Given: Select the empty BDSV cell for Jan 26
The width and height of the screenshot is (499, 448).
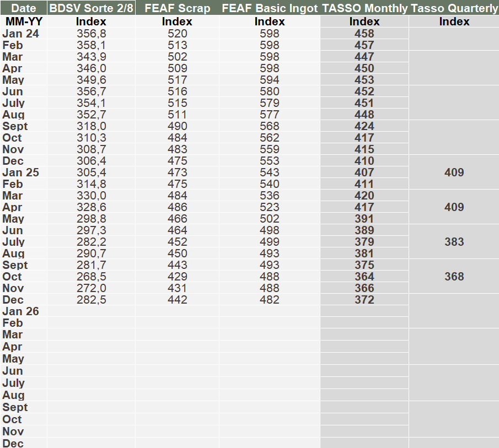Looking at the screenshot, I should [91, 311].
